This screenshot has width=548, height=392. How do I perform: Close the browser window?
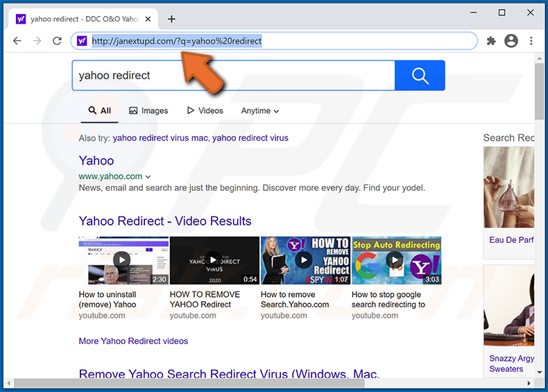[530, 12]
